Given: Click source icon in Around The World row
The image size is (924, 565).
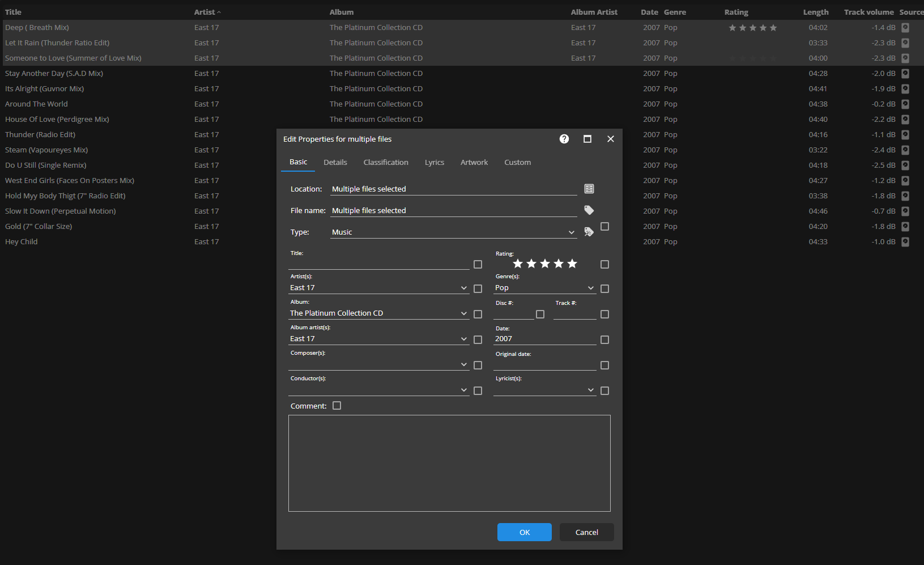Looking at the screenshot, I should (x=905, y=104).
